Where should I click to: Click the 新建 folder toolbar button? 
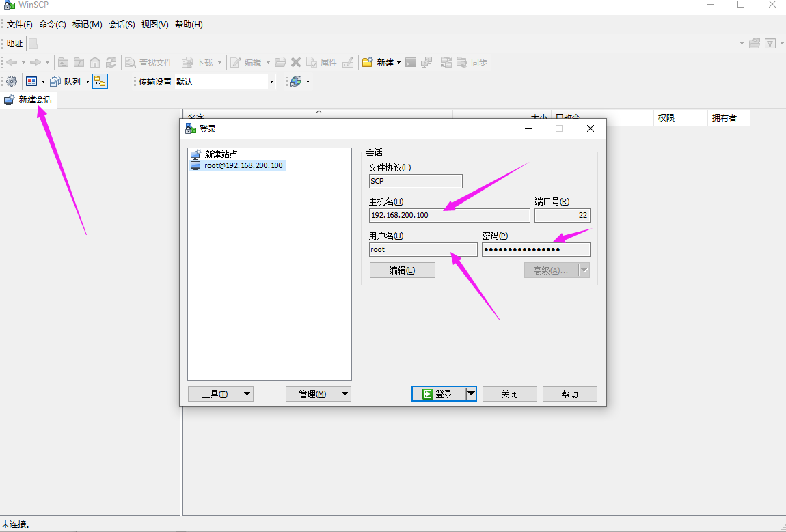coord(378,62)
